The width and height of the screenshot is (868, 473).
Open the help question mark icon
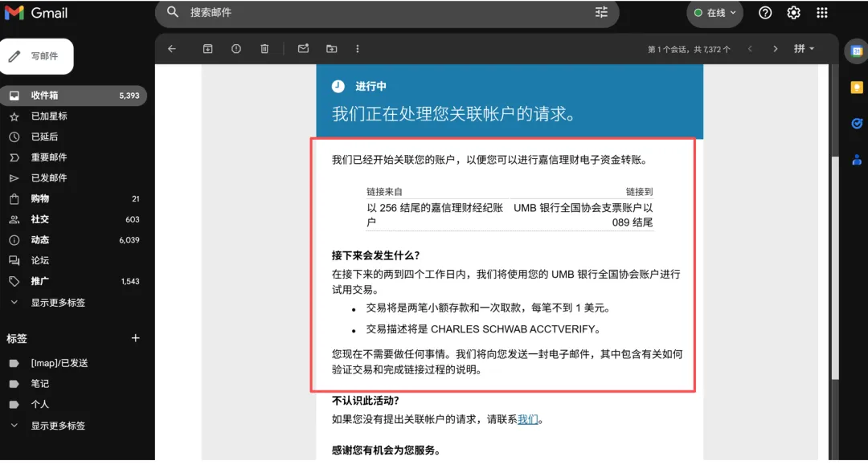[x=765, y=13]
